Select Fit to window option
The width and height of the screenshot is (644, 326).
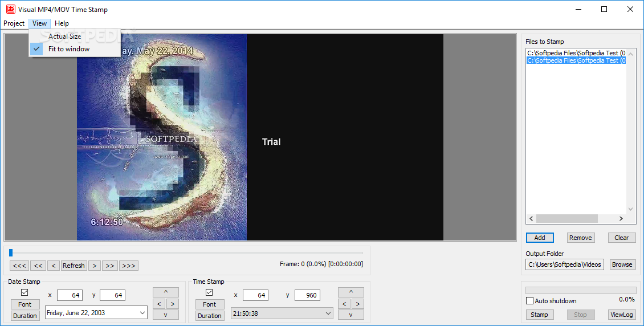tap(68, 49)
